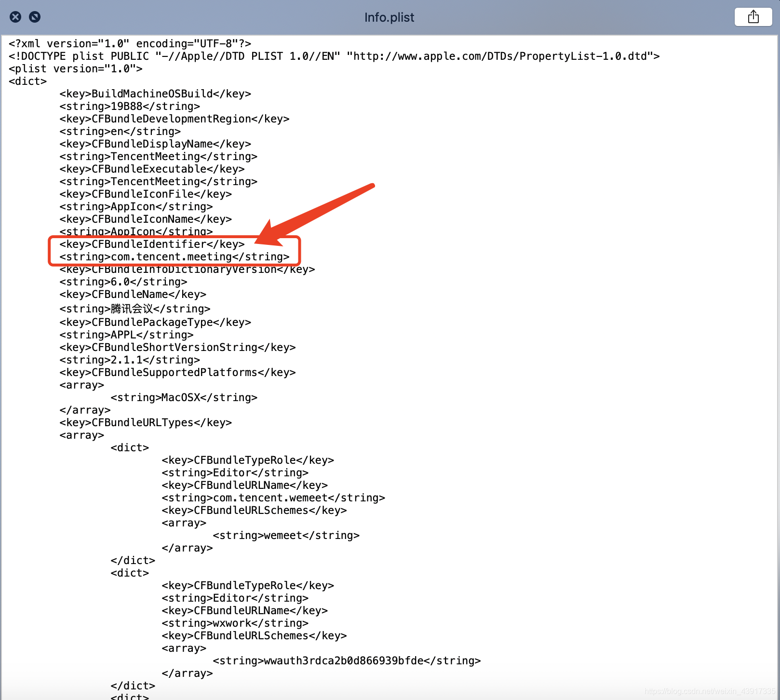Select the CFBundleName key
780x700 pixels.
(133, 294)
